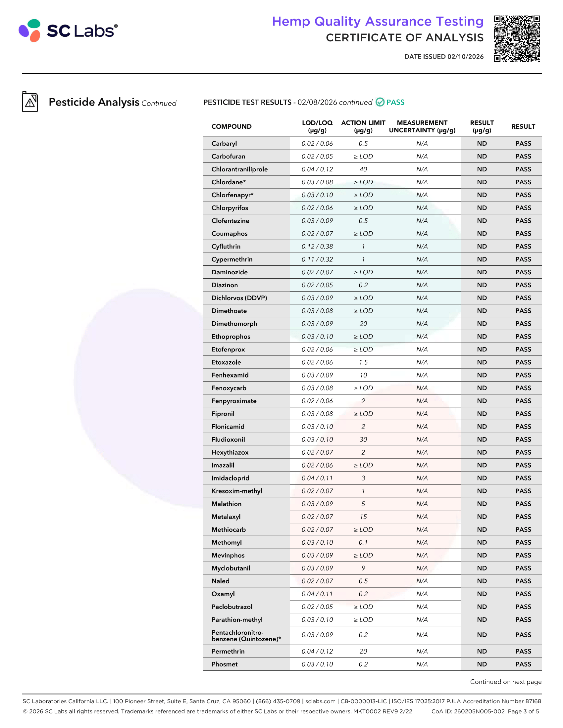Click the Myclobutanil compound name

coord(231,568)
